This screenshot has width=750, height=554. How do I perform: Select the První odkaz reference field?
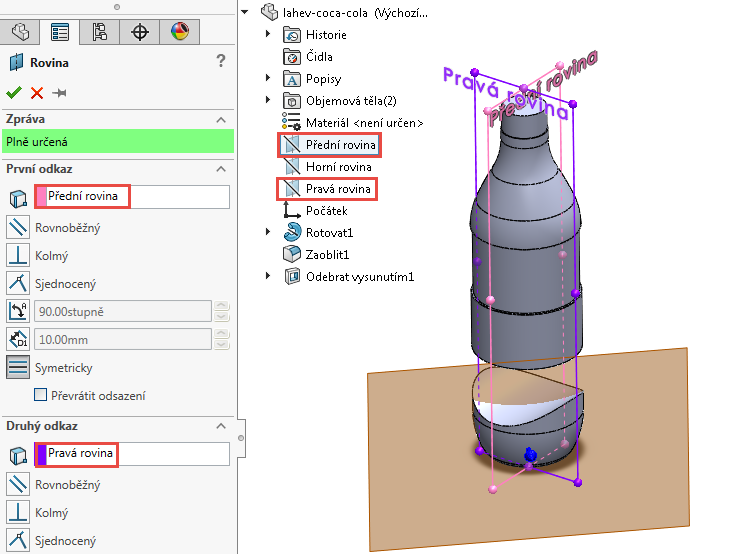tap(132, 197)
